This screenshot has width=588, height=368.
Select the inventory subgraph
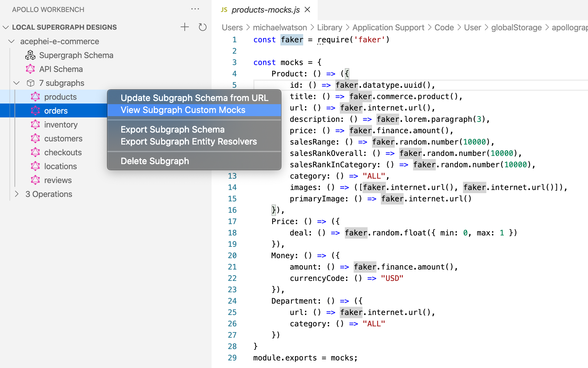61,125
